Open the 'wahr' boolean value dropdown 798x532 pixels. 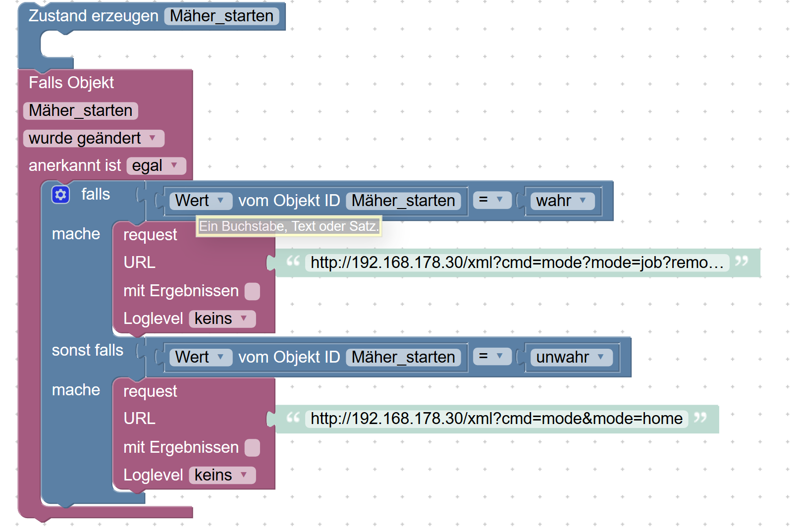[x=562, y=201]
